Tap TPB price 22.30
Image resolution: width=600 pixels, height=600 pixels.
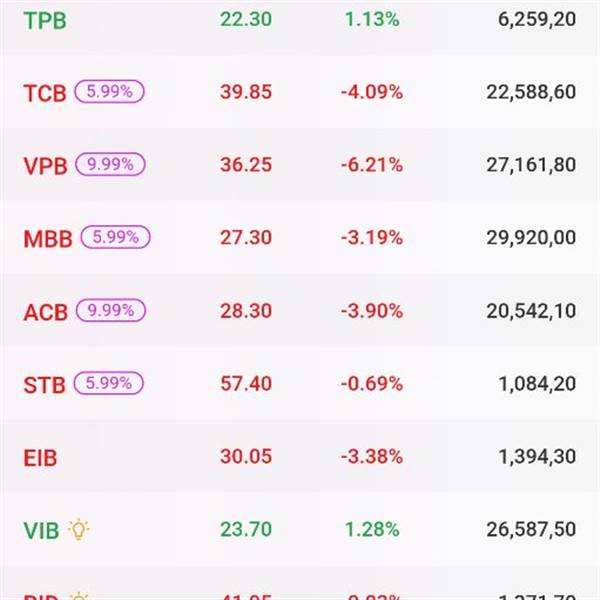tap(245, 20)
